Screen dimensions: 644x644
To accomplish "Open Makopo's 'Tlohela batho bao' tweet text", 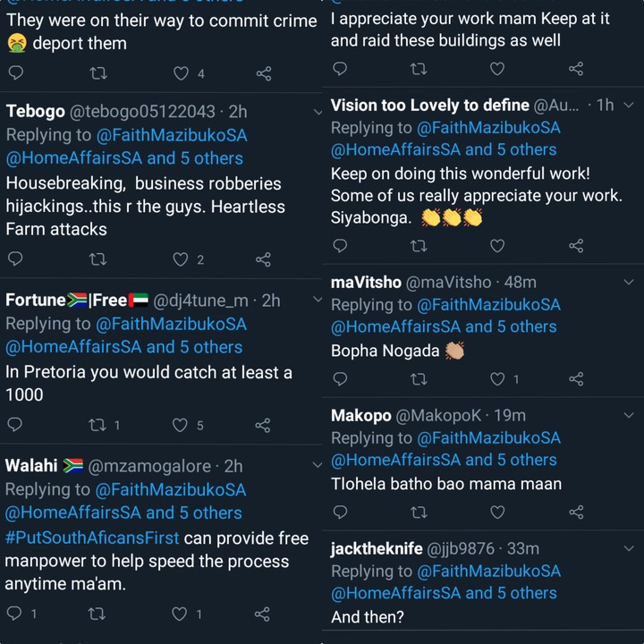I will point(446,484).
